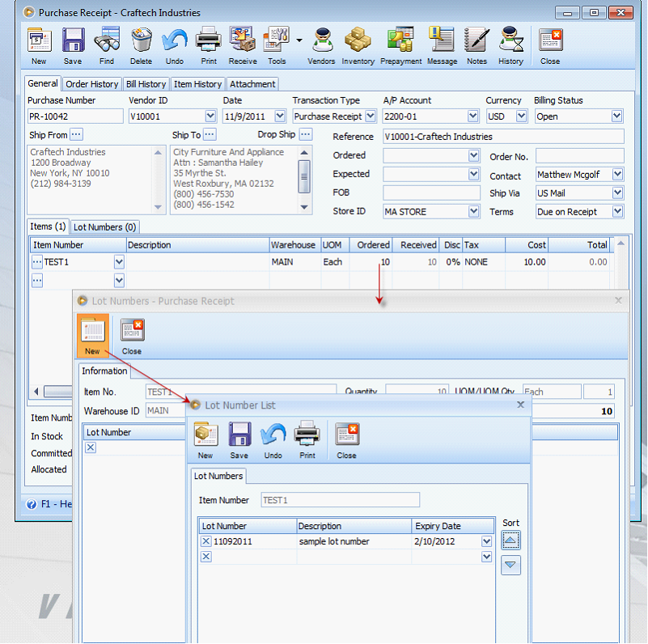Click the Ship From ellipsis button

[76, 134]
